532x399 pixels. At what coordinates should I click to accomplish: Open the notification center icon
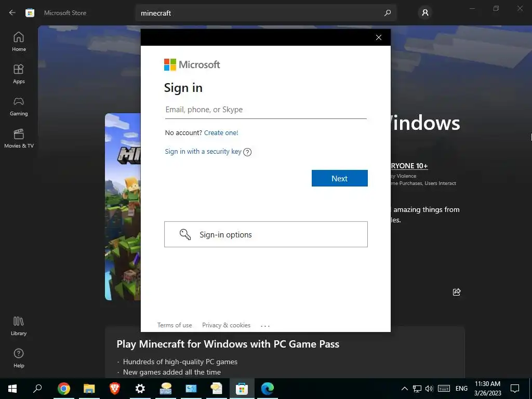point(515,389)
